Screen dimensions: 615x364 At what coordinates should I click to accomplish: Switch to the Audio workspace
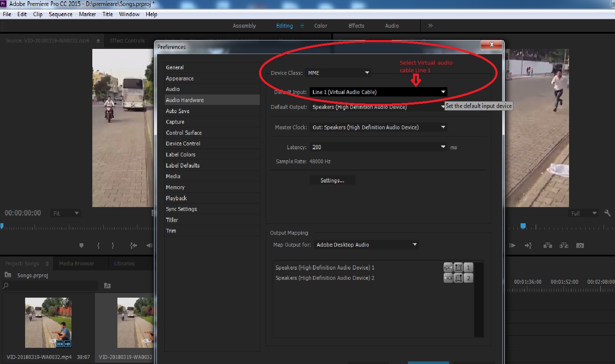[392, 26]
